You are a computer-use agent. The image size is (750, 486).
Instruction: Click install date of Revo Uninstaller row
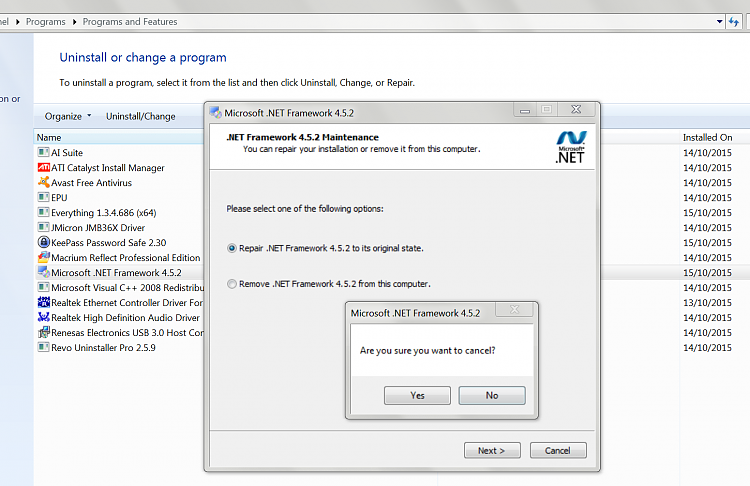click(x=707, y=348)
